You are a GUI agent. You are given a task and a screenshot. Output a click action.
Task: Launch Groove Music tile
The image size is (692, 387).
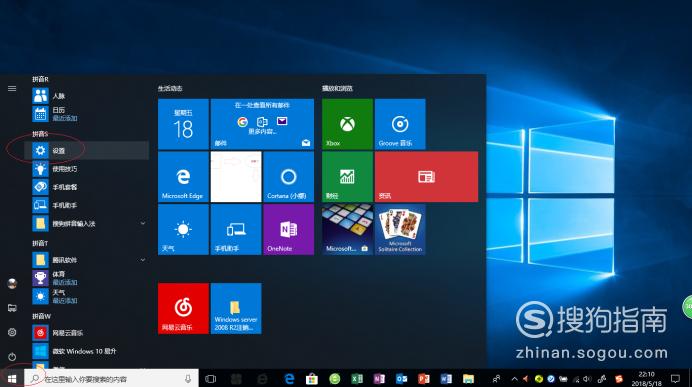pos(400,124)
